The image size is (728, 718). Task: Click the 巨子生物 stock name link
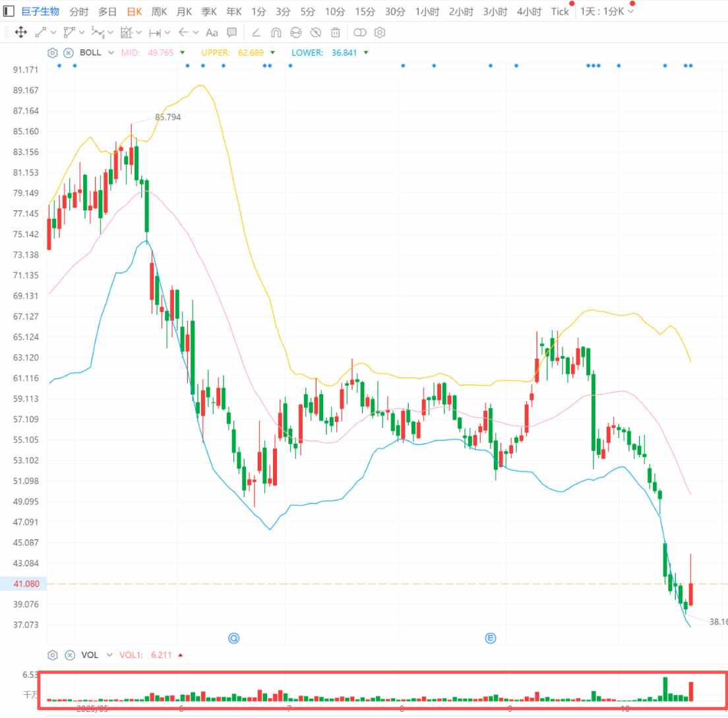click(x=40, y=12)
